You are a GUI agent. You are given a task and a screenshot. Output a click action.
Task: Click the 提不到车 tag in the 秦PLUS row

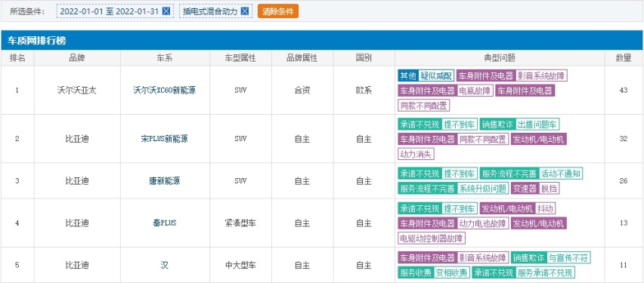pyautogui.click(x=460, y=209)
